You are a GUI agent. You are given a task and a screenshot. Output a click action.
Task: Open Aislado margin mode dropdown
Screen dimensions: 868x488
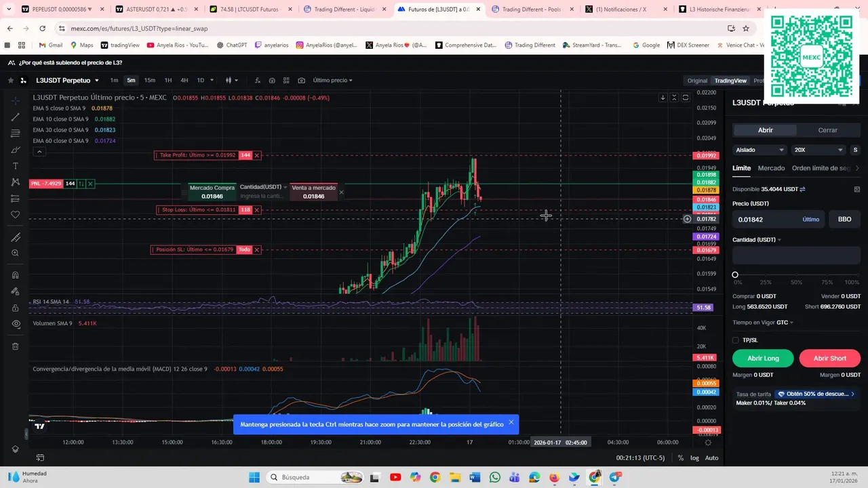click(759, 150)
